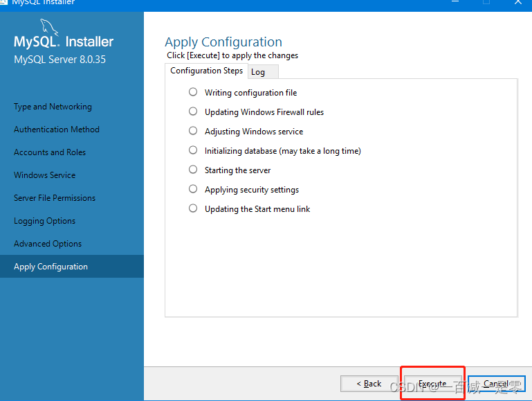Open Windows Service step in sidebar
532x401 pixels.
tap(44, 175)
